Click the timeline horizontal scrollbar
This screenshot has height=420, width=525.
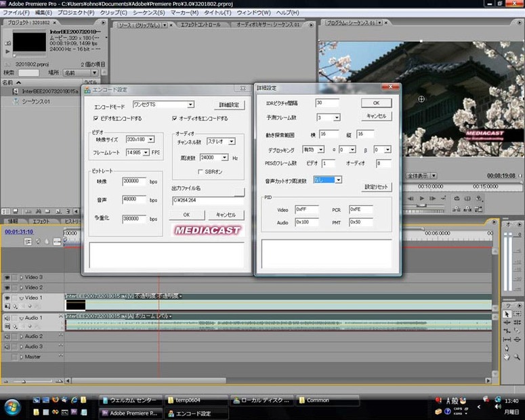149,381
